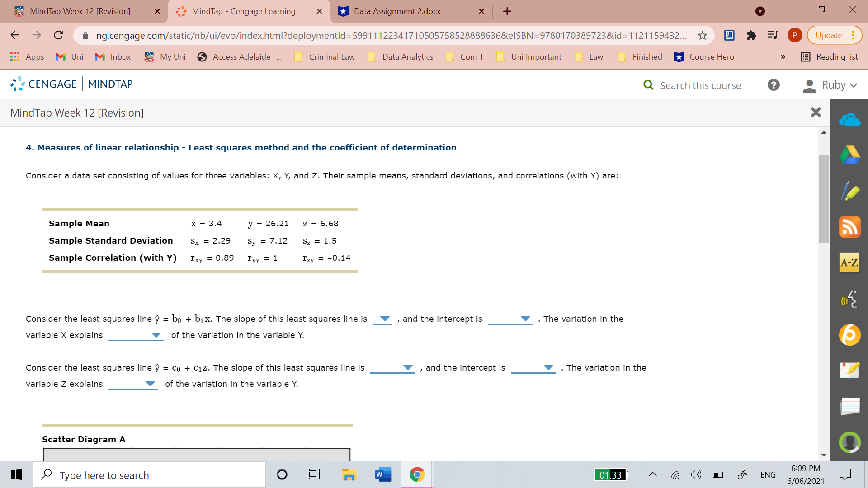This screenshot has height=488, width=868.
Task: Open the Google Drive icon in the sidebar
Action: click(x=850, y=155)
